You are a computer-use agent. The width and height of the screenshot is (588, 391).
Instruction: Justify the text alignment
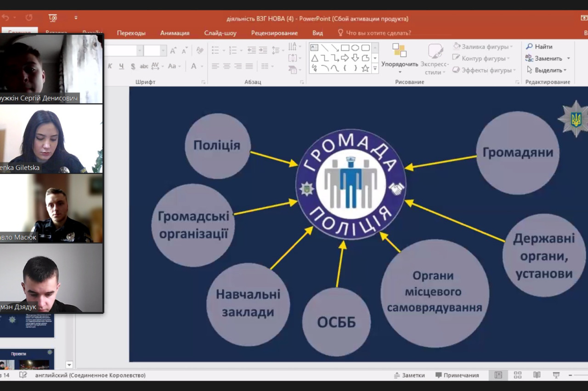(249, 66)
